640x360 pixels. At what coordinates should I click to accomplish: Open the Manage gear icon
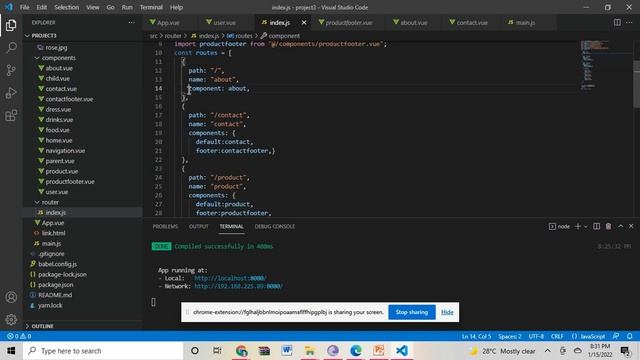click(x=11, y=319)
